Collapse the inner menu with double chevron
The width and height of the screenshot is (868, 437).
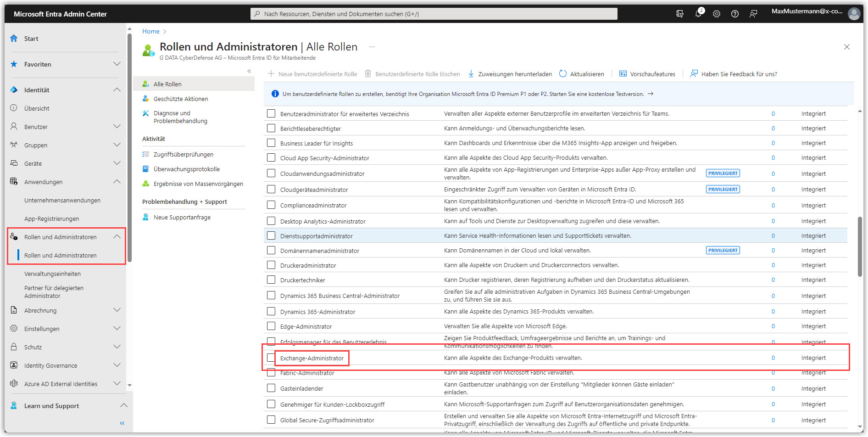(249, 71)
